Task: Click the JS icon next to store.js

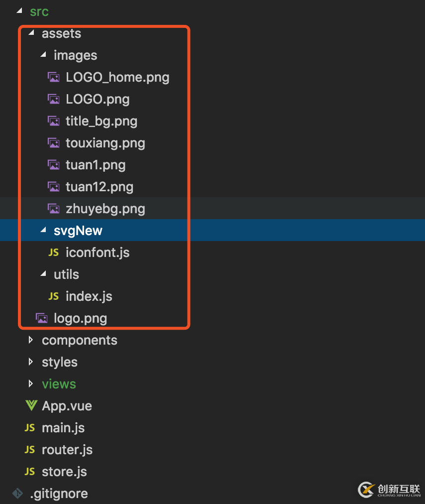Action: [x=29, y=471]
